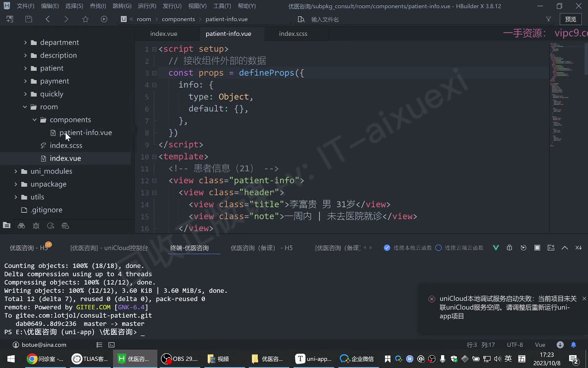Toggle code fold on line 3
This screenshot has width=588, height=368.
pyautogui.click(x=154, y=73)
